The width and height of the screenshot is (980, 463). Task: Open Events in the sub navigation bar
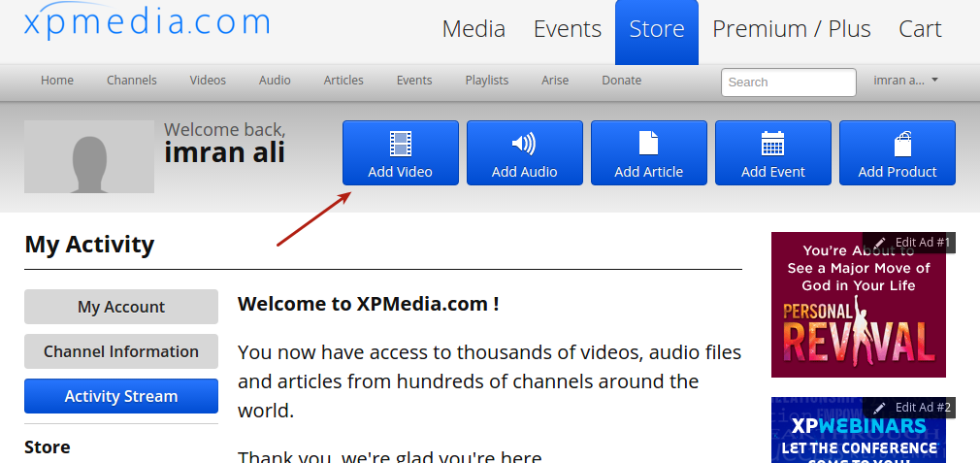(x=414, y=81)
